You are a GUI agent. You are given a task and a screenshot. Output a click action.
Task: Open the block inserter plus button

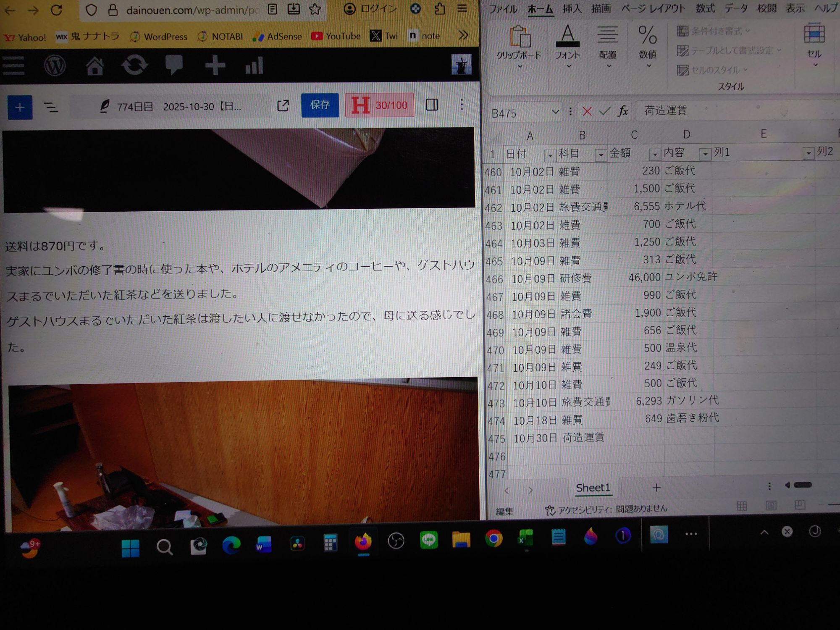[x=20, y=107]
